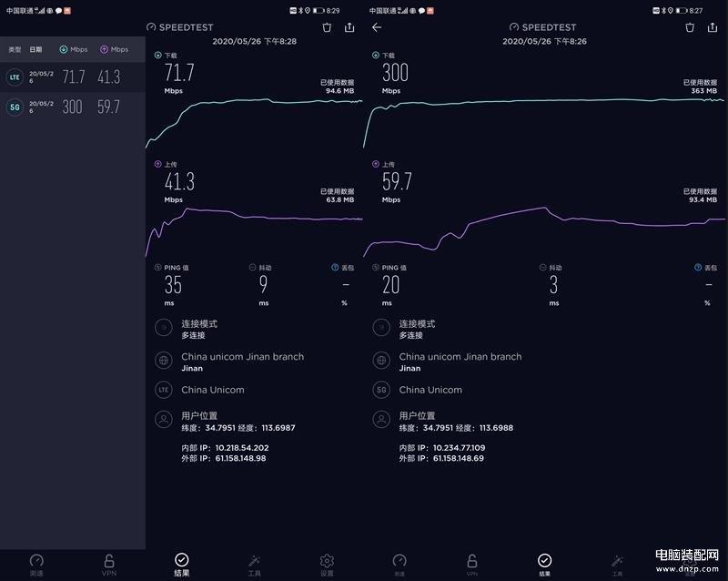Tap data used value 94.6 MB
Image resolution: width=728 pixels, height=581 pixels.
339,91
